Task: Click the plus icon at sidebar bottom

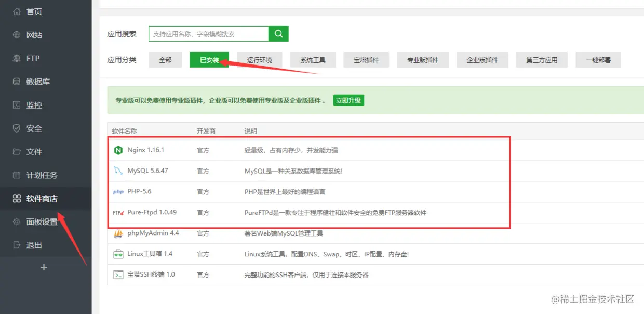Action: (x=44, y=267)
